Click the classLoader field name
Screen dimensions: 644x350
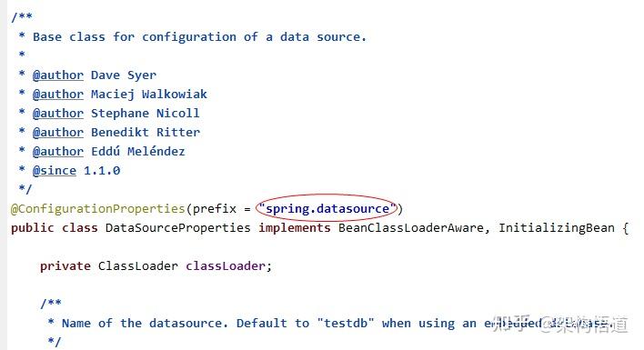pos(226,265)
